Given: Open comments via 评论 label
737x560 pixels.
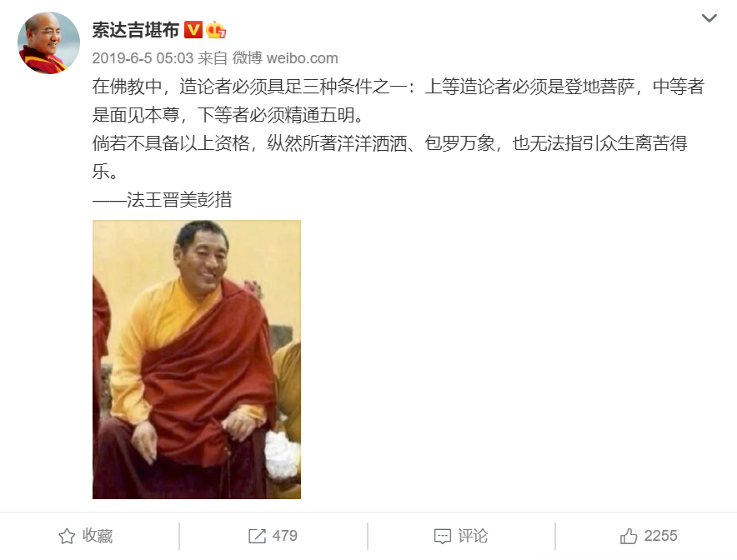Looking at the screenshot, I should (x=473, y=536).
